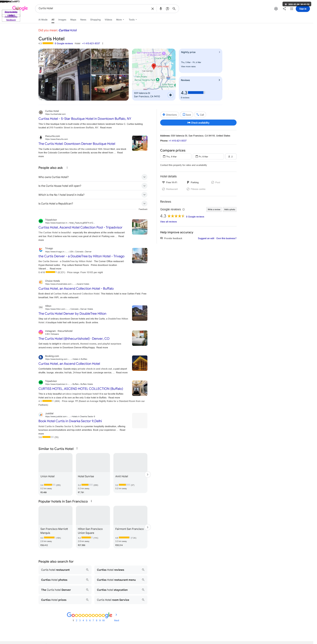Expand 'Is Curtis Hotel a Republican?' question
The width and height of the screenshot is (317, 644).
pos(93,203)
